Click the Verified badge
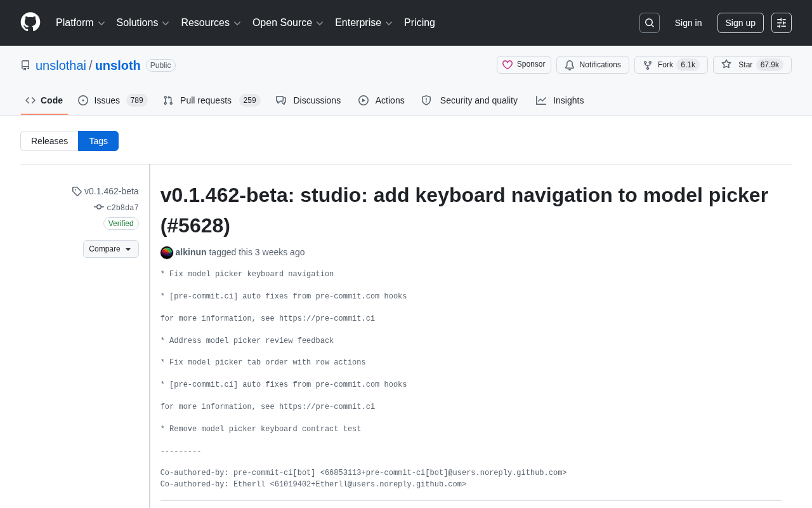The height and width of the screenshot is (508, 812). (121, 224)
